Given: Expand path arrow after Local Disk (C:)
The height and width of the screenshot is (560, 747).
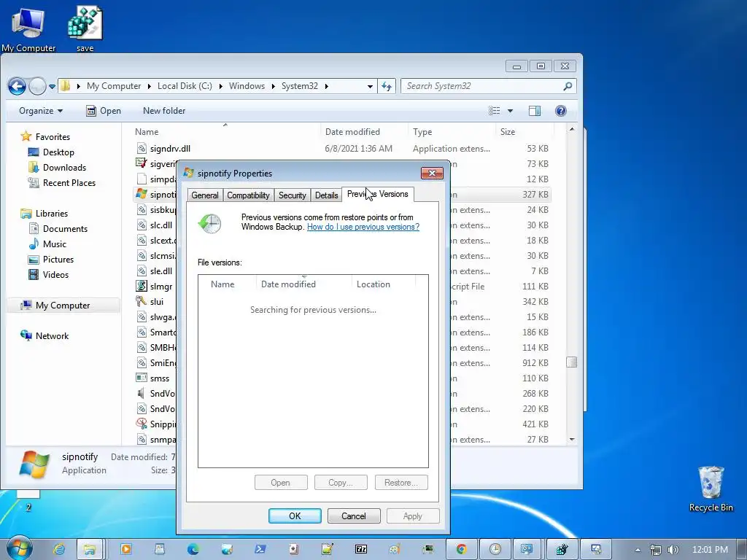Looking at the screenshot, I should (220, 86).
